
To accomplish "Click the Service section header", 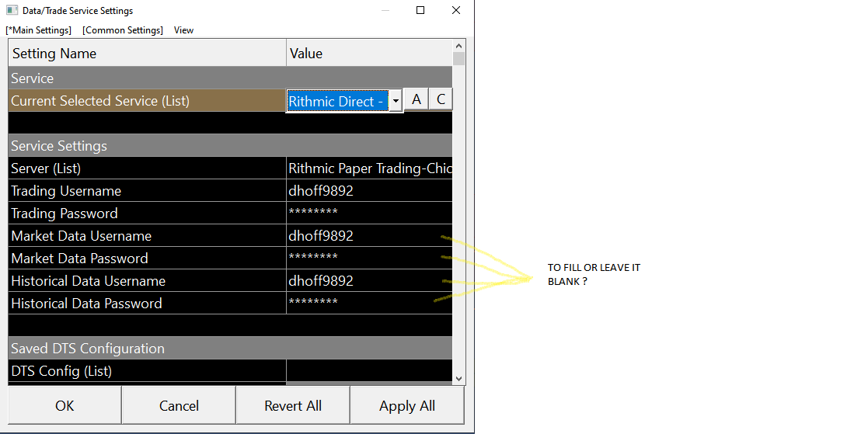I will (230, 78).
